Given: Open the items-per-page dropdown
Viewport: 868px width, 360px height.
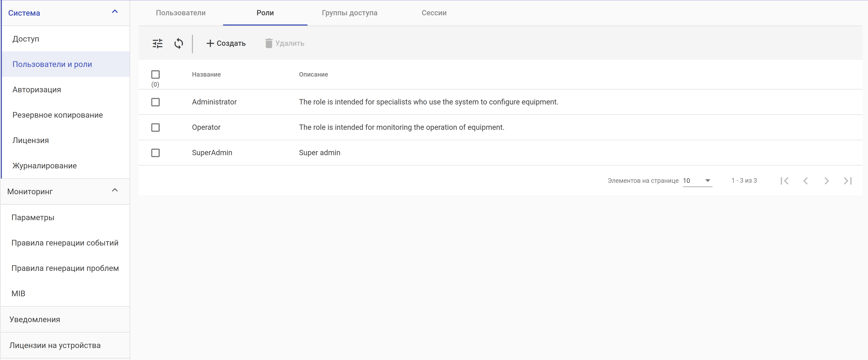Looking at the screenshot, I should (697, 181).
